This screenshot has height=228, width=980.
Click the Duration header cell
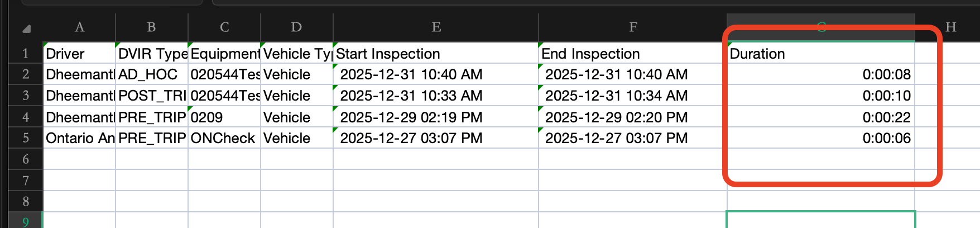coord(821,54)
